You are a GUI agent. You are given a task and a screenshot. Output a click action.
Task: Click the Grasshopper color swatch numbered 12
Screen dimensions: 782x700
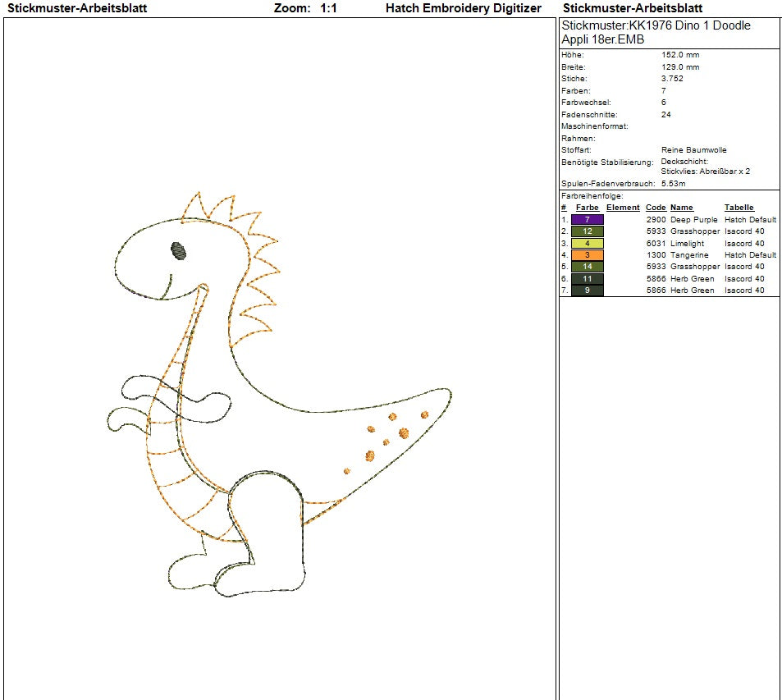[x=587, y=231]
